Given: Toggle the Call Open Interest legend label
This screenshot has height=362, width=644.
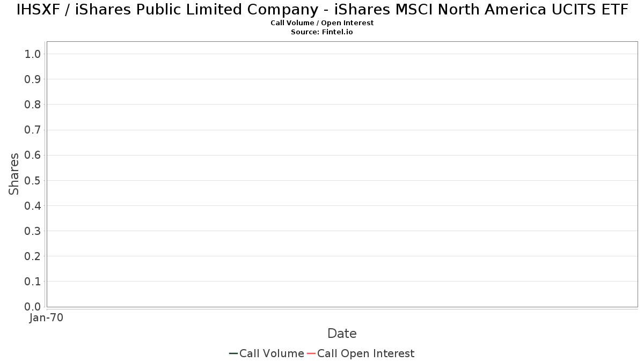Looking at the screenshot, I should click(365, 353).
